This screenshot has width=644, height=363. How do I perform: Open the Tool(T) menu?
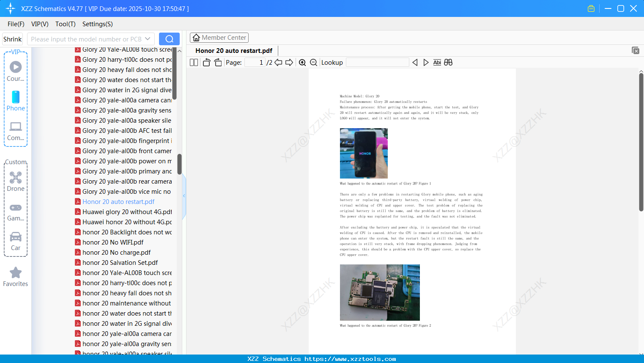tap(66, 24)
